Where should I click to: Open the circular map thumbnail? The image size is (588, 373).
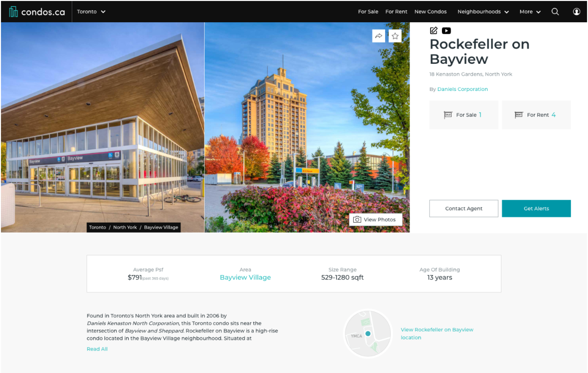tap(368, 333)
